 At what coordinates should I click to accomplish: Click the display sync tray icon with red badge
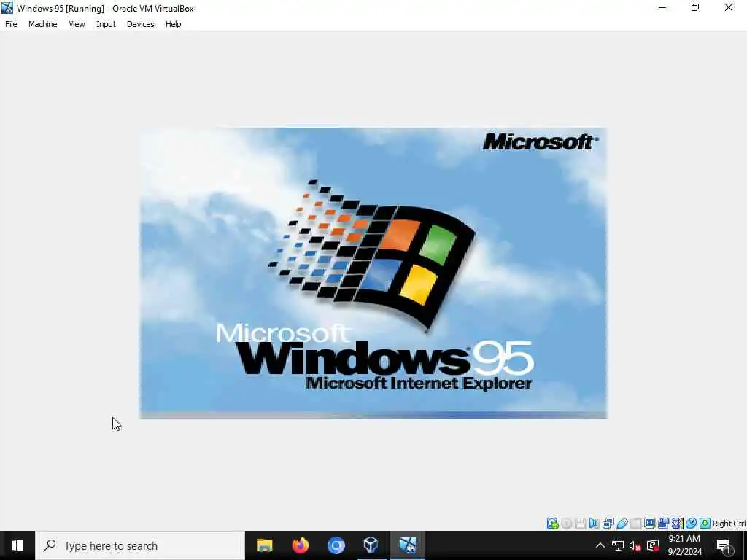point(653,545)
